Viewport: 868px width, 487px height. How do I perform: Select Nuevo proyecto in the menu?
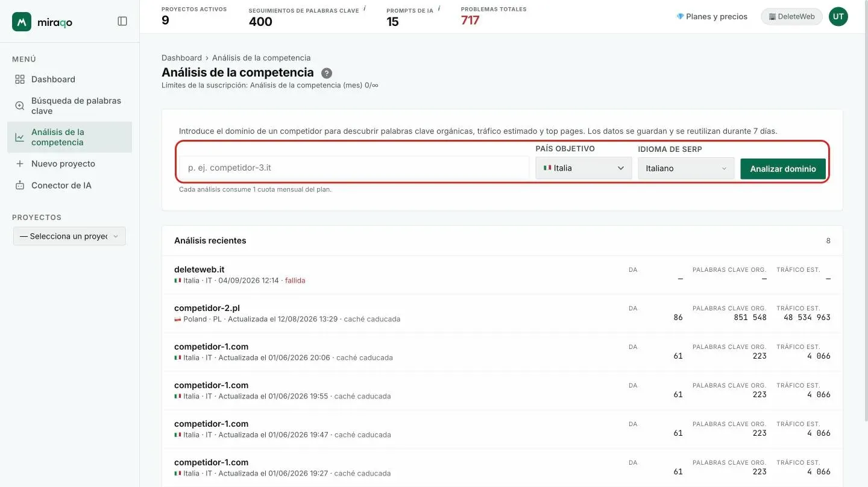69,164
